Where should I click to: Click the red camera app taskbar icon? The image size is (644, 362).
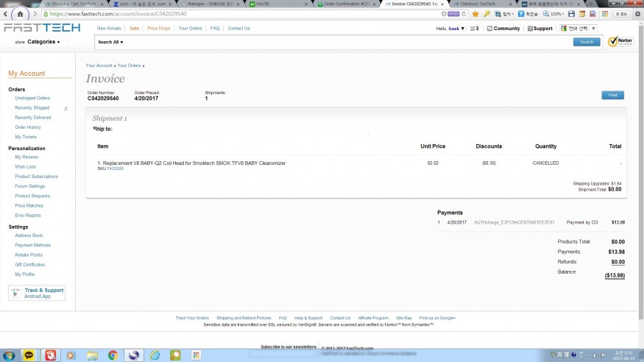point(51,355)
